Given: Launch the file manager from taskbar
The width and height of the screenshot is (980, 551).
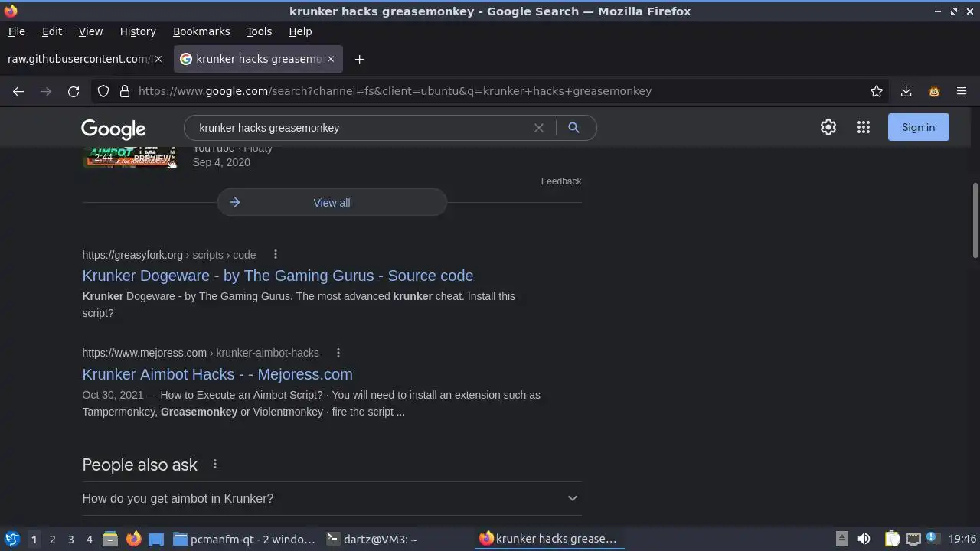Looking at the screenshot, I should point(110,539).
